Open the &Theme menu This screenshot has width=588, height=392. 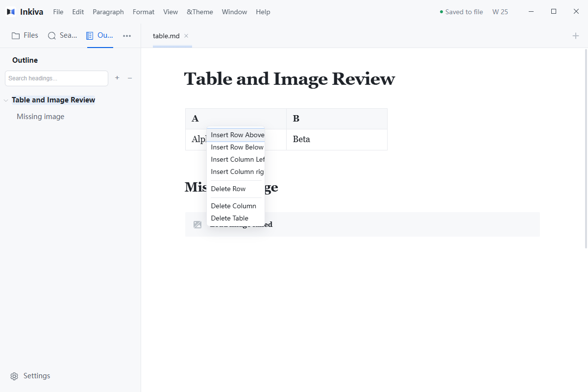click(200, 12)
